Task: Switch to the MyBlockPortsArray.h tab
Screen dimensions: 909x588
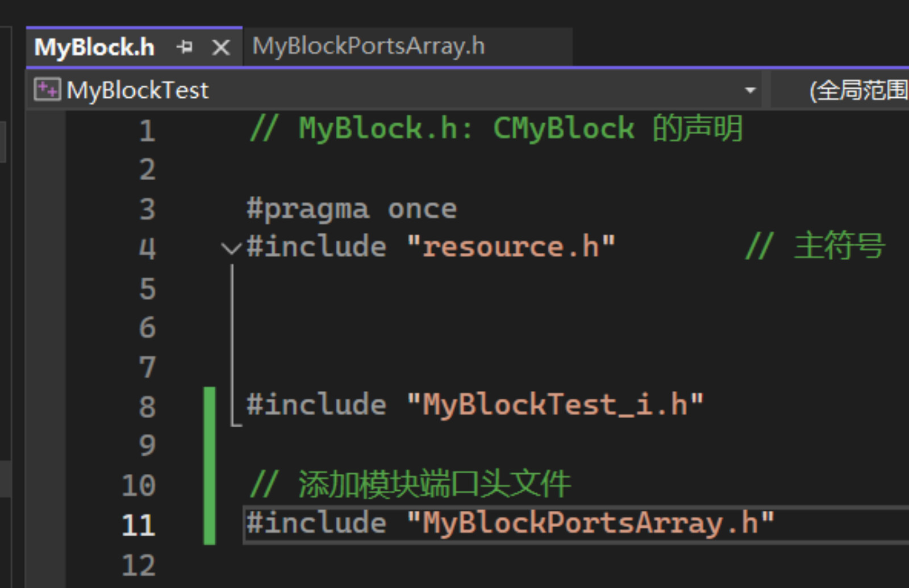Action: [369, 46]
